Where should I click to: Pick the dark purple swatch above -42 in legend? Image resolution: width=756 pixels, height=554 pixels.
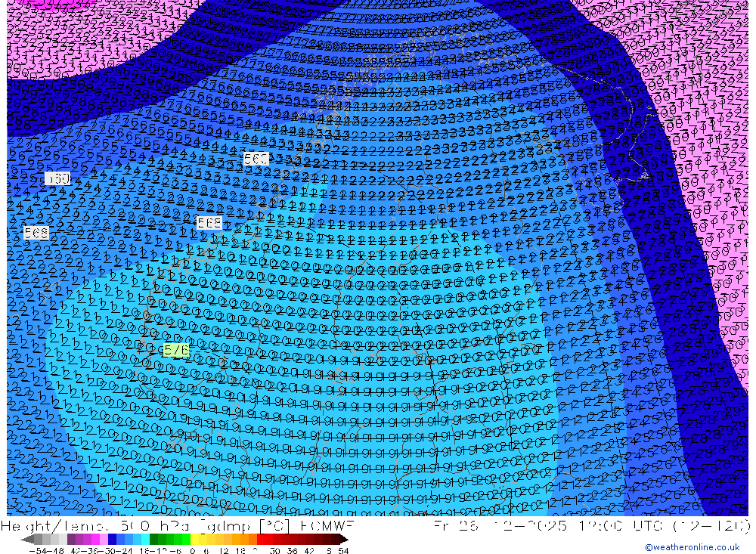(71, 540)
